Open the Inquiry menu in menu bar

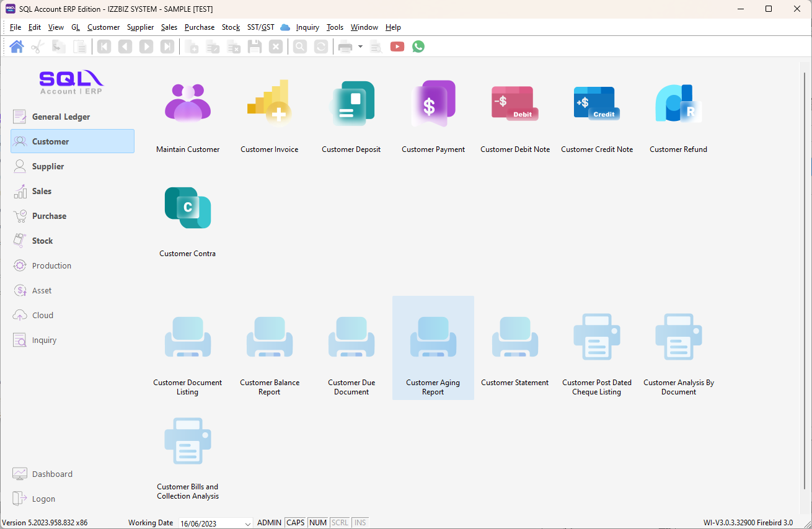(307, 27)
